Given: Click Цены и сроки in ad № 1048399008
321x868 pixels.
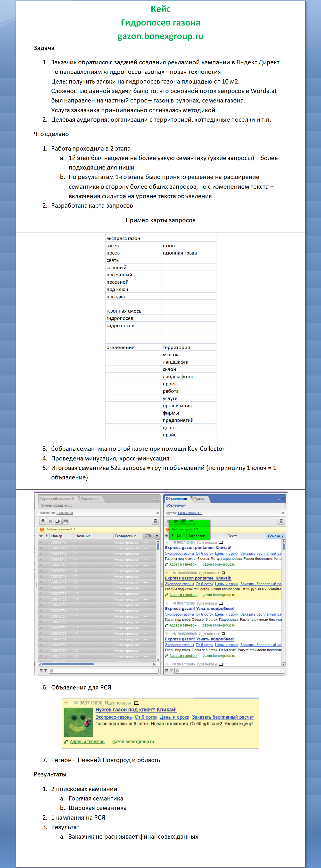Looking at the screenshot, I should tap(226, 584).
